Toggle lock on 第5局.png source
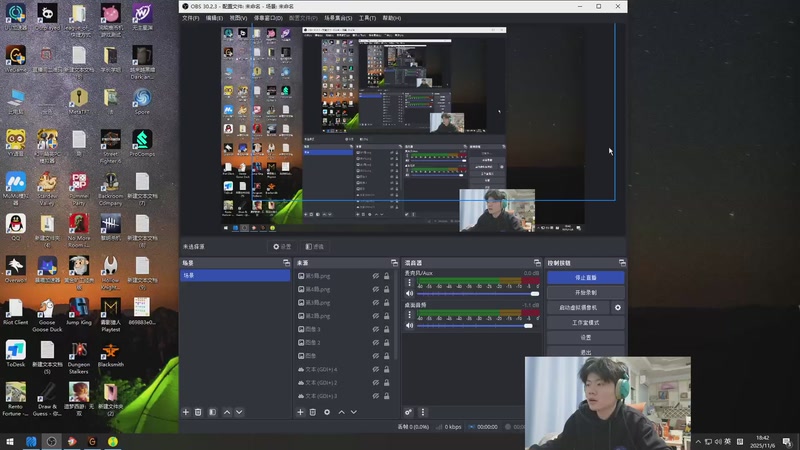800x450 pixels. coord(387,276)
